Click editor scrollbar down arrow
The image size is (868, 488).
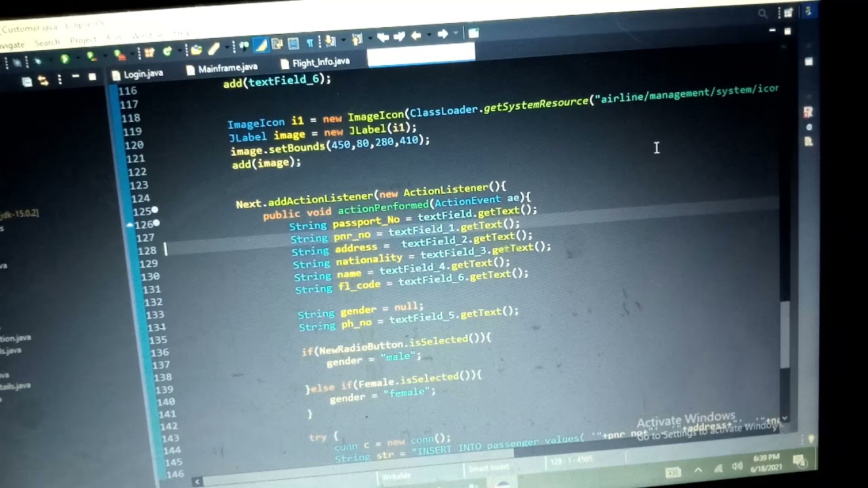click(785, 418)
